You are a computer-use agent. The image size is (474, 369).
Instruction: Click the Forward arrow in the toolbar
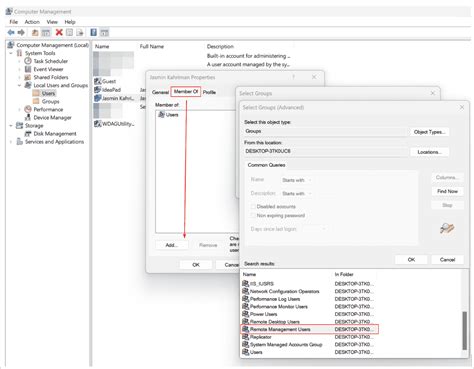pyautogui.click(x=21, y=32)
